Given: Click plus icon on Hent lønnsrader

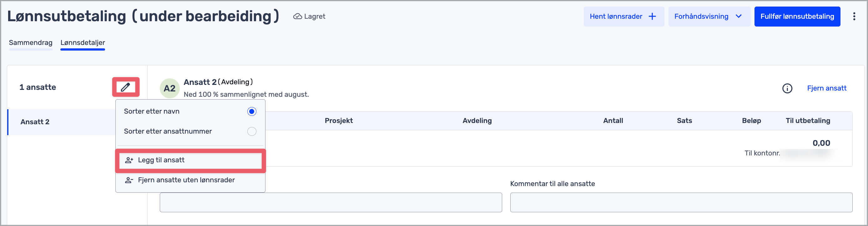Looking at the screenshot, I should 652,17.
